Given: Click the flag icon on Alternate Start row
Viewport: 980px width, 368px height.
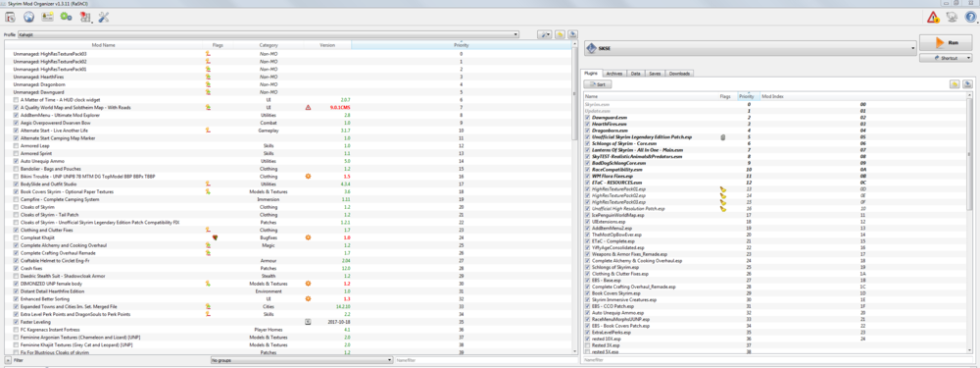Looking at the screenshot, I should pos(208,131).
